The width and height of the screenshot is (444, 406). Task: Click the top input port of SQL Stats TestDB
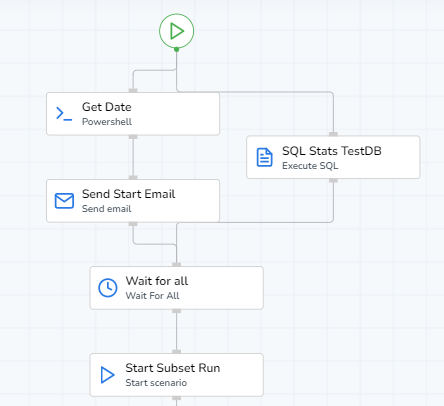tap(333, 134)
